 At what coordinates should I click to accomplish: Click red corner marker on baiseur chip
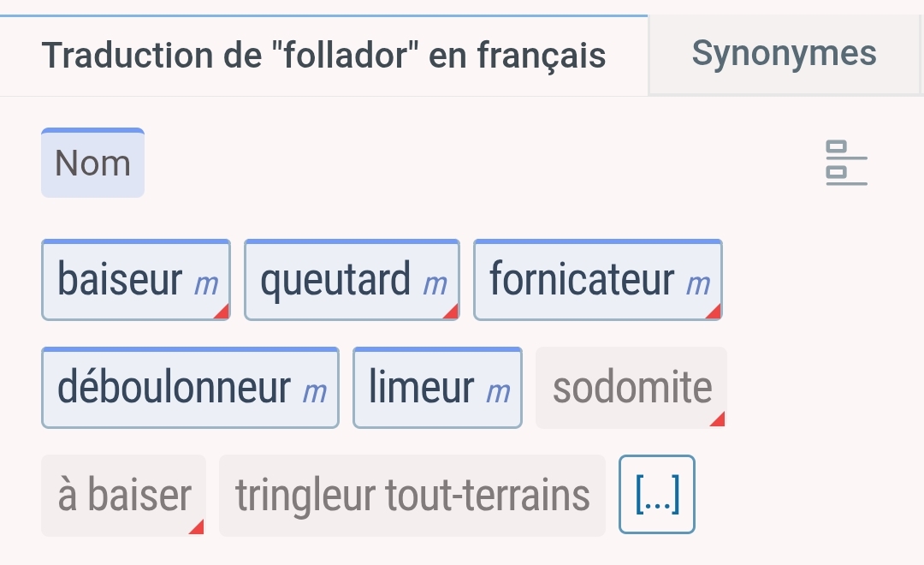222,312
